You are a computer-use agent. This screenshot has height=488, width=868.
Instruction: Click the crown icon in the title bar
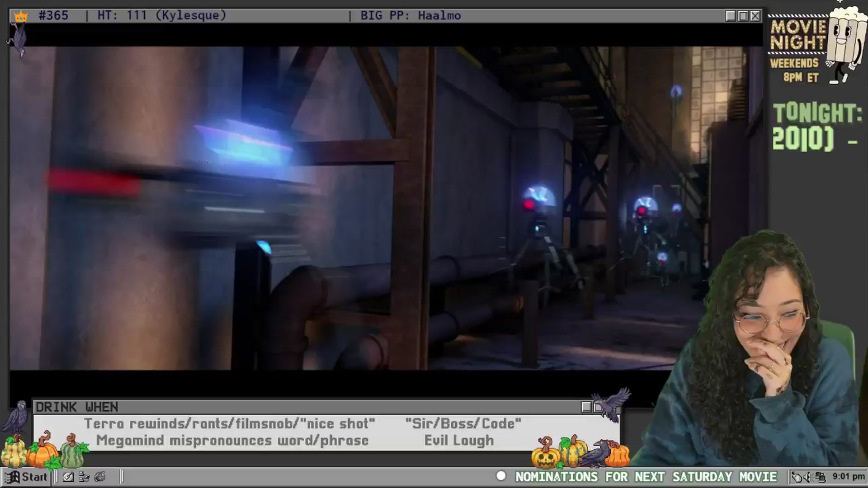click(x=21, y=17)
